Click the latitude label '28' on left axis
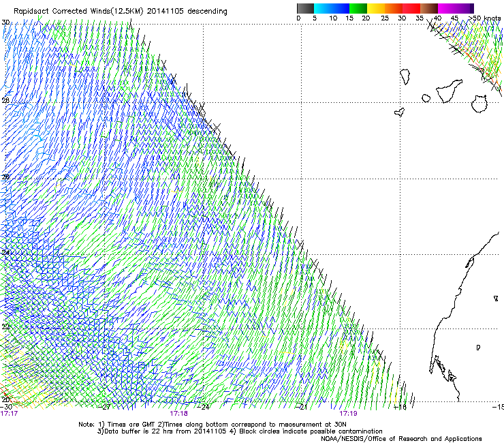 tap(5, 100)
